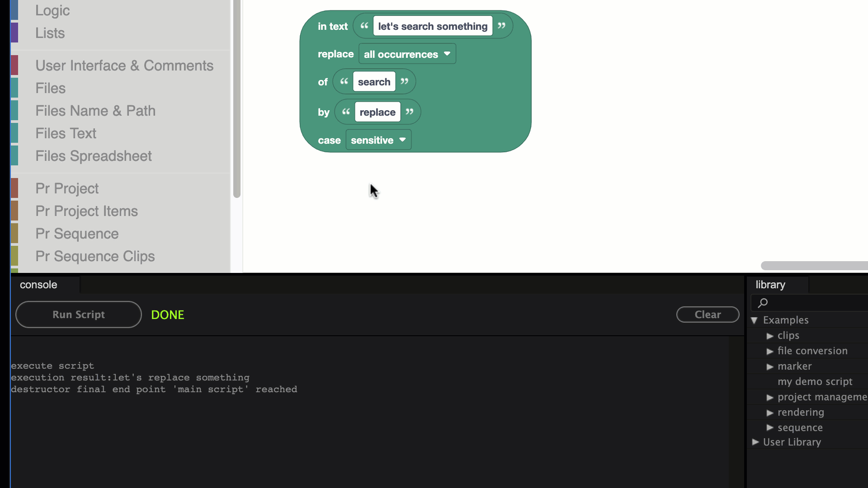Viewport: 868px width, 488px height.
Task: Open the Pr Project category
Action: tap(67, 188)
